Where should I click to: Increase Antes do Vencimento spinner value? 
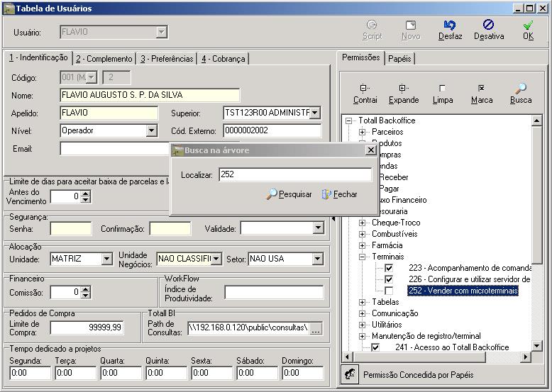[x=86, y=194]
